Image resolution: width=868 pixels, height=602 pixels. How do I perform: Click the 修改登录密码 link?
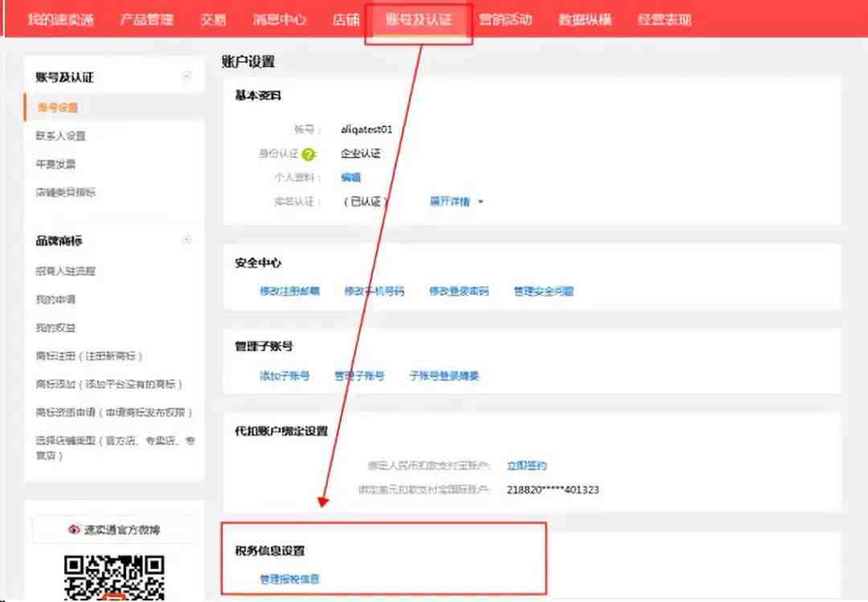[459, 291]
